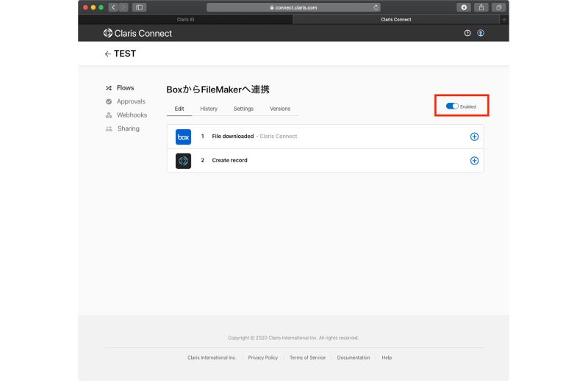Show Safari tab overview

pos(499,7)
